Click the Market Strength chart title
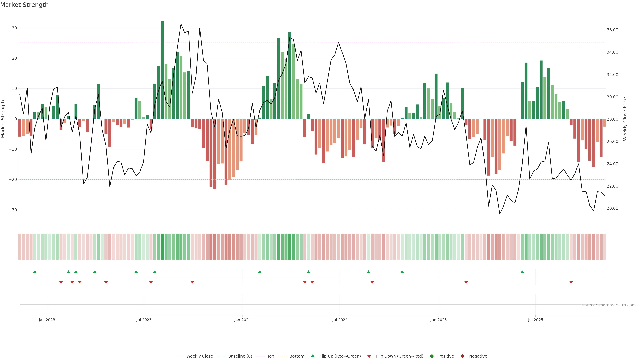Screen dimensions: 644x362 click(x=24, y=5)
